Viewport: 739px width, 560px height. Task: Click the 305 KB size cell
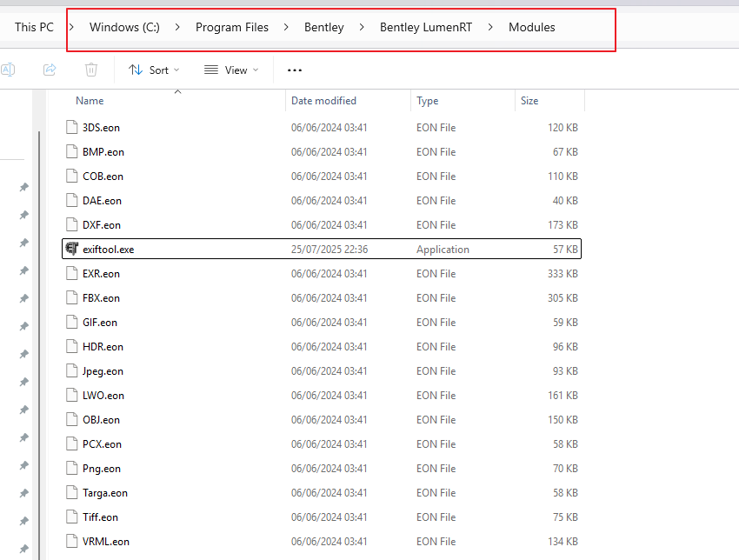tap(563, 298)
